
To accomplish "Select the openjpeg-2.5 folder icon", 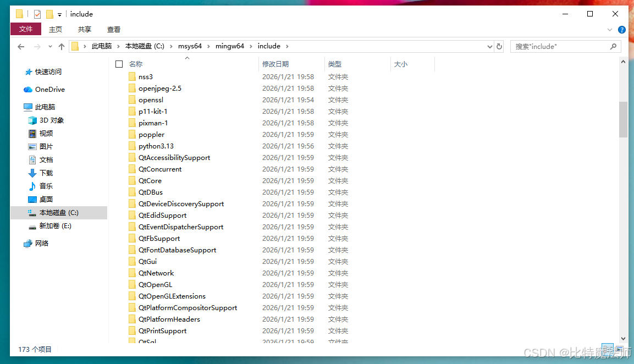I will tap(132, 88).
